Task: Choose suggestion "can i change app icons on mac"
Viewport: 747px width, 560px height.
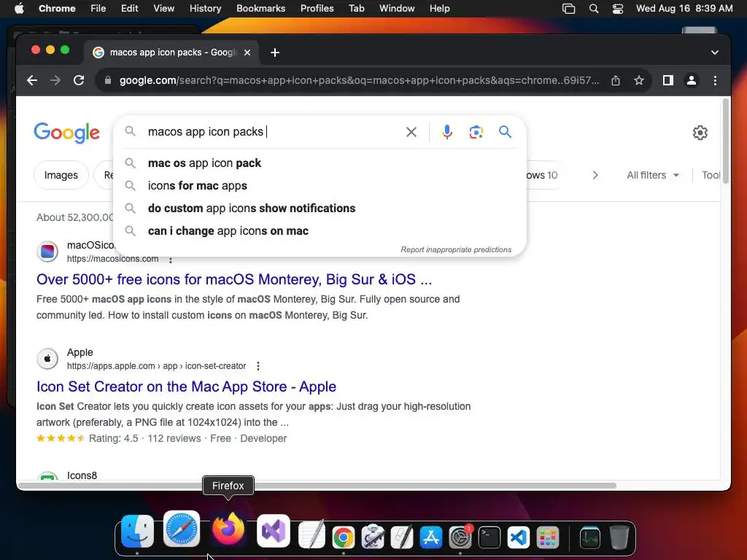Action: [x=320, y=231]
